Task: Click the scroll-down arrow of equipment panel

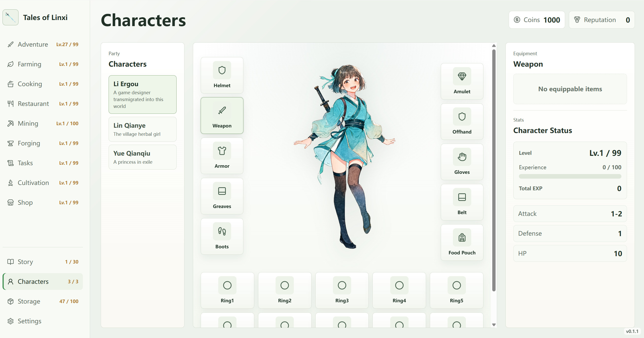Action: 494,325
